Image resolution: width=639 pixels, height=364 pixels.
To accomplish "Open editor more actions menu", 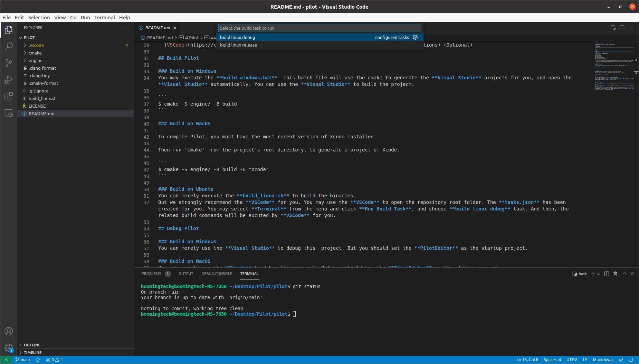I will click(x=631, y=28).
